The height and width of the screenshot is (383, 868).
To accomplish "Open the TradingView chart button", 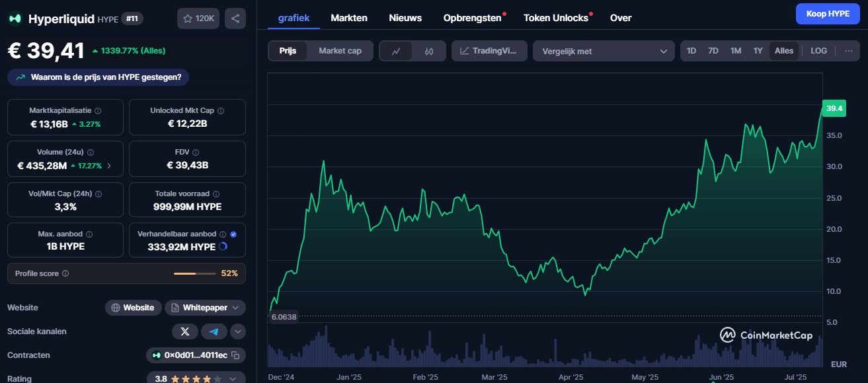I will pyautogui.click(x=489, y=50).
